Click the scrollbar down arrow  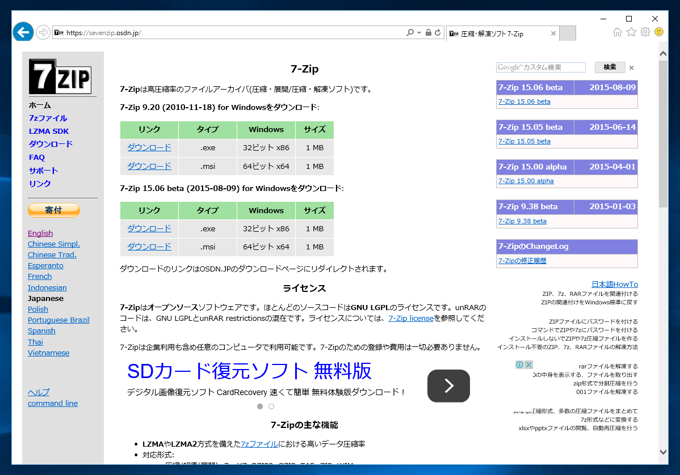point(663,452)
